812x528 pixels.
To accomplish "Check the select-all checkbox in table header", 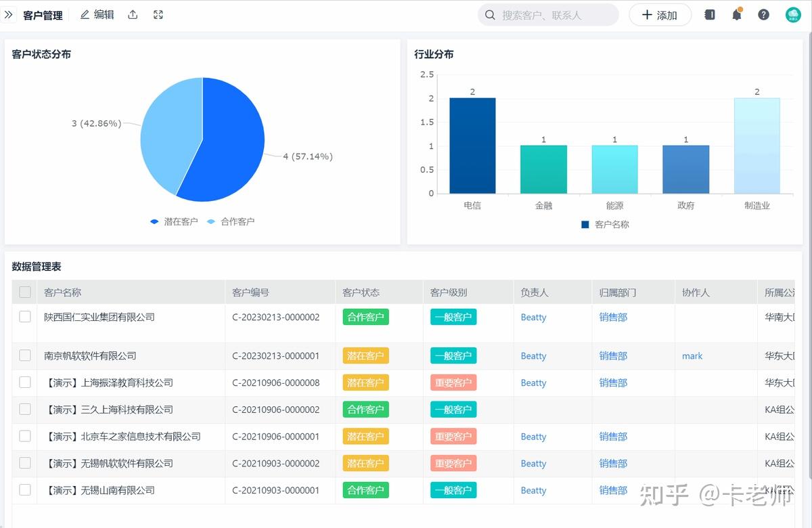I will (24, 291).
